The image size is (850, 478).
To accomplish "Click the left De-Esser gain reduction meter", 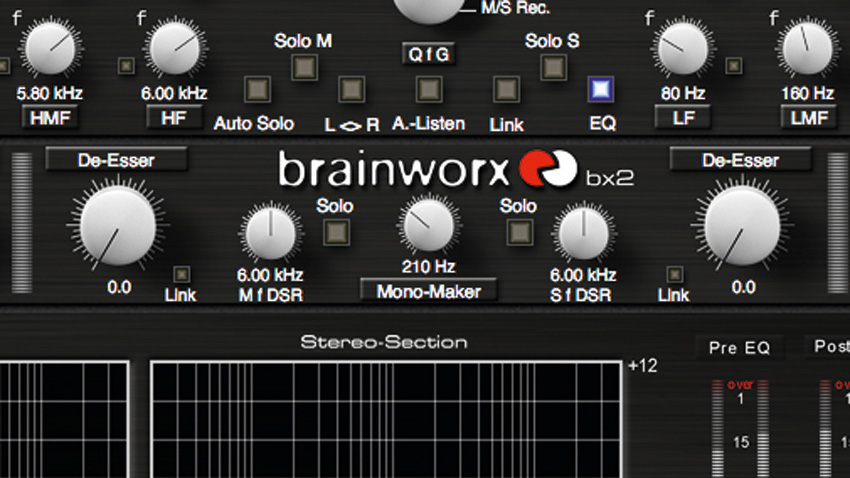I will tap(22, 223).
